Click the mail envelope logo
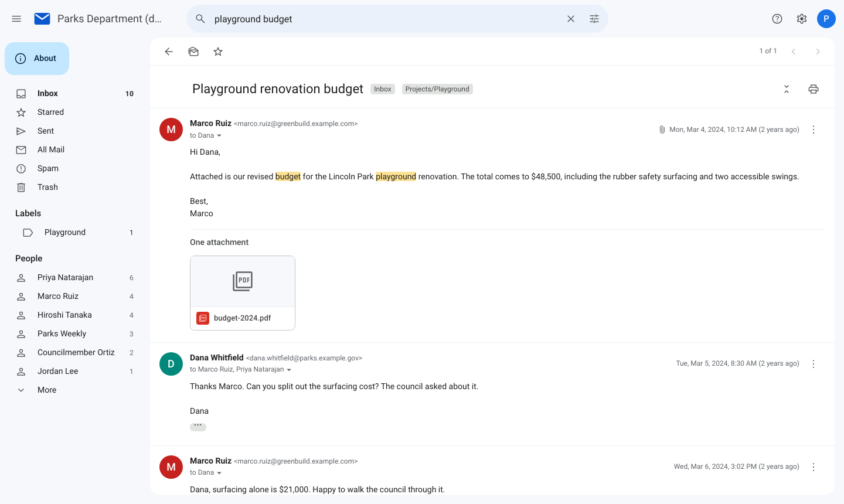Screen dimensions: 844x504 [x=42, y=19]
